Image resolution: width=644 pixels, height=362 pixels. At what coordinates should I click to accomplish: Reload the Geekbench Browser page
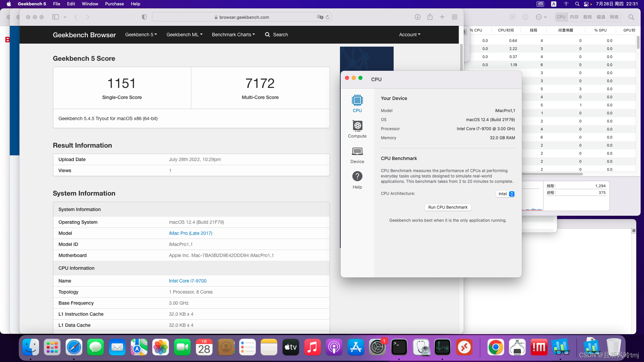[x=328, y=17]
